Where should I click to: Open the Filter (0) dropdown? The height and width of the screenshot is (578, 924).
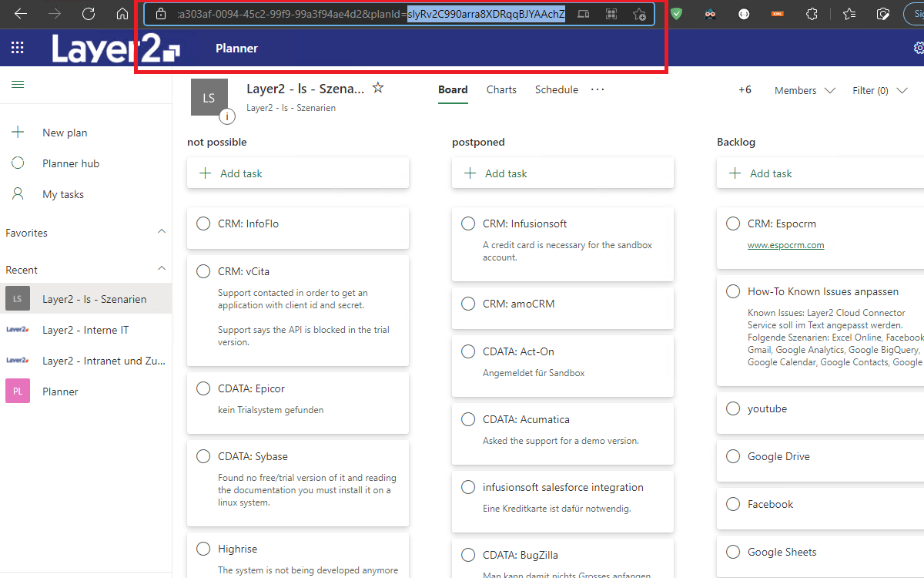coord(879,90)
